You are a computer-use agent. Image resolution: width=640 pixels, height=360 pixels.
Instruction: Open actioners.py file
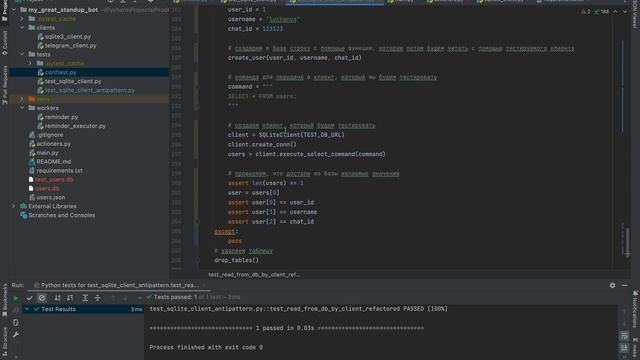coord(53,144)
